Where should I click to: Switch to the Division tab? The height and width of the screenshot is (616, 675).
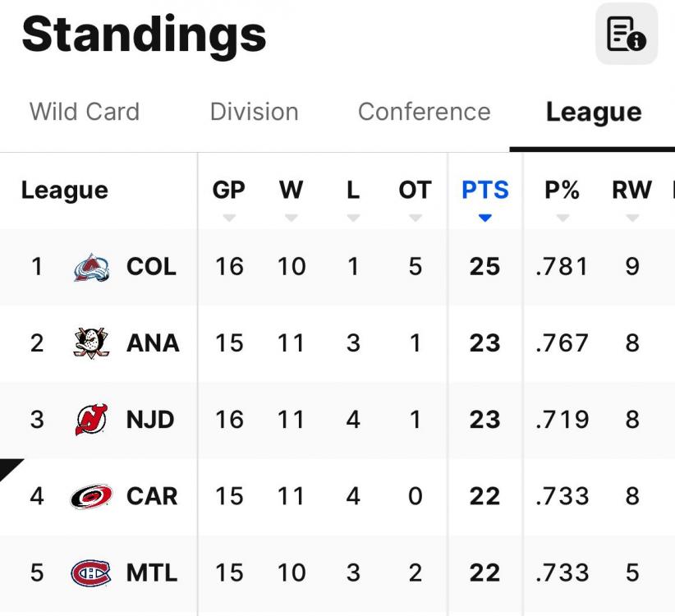[254, 112]
